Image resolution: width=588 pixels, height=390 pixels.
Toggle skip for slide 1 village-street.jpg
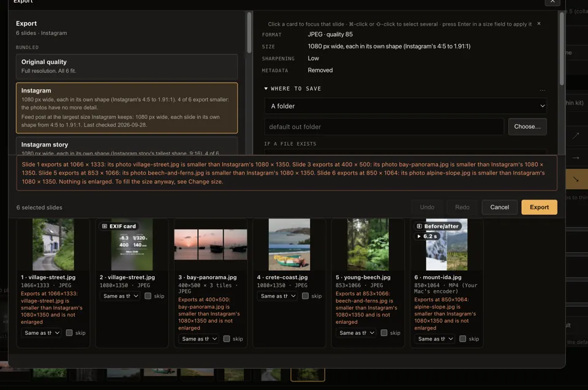[x=69, y=332]
